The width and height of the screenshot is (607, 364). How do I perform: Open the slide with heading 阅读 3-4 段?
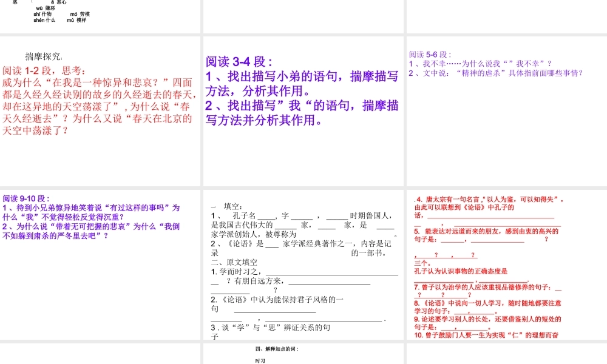pyautogui.click(x=303, y=111)
